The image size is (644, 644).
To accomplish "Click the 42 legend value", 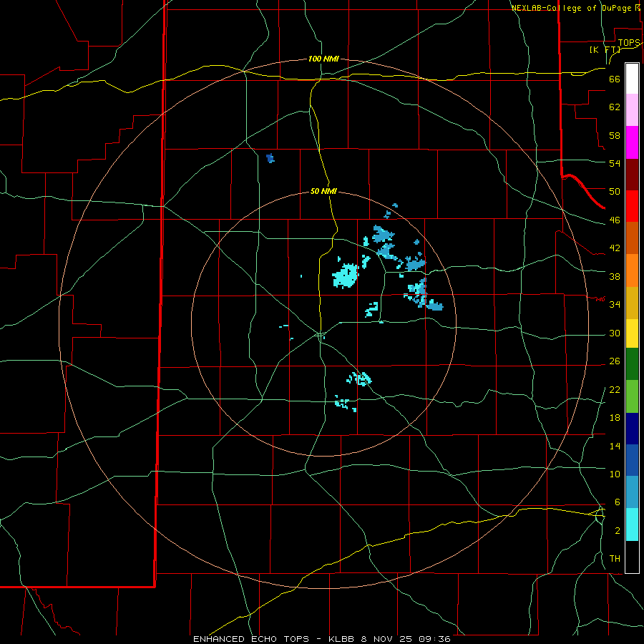I will point(615,248).
